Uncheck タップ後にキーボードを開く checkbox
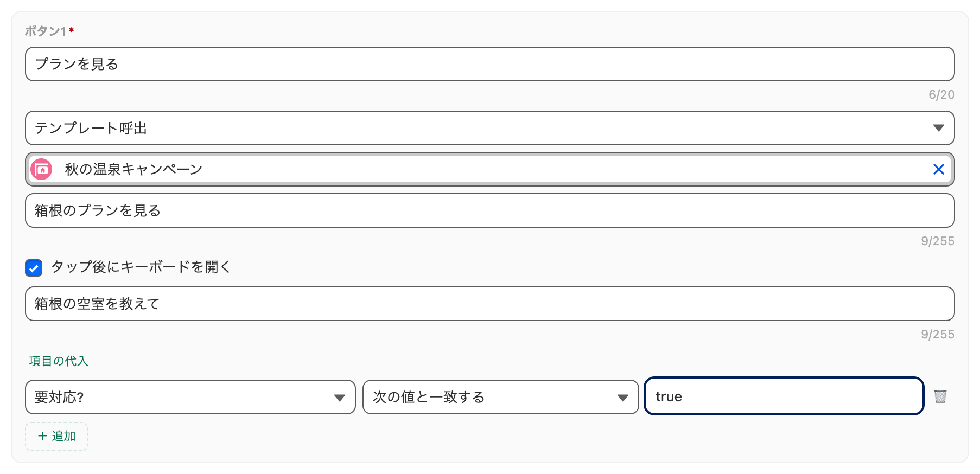 [x=34, y=268]
